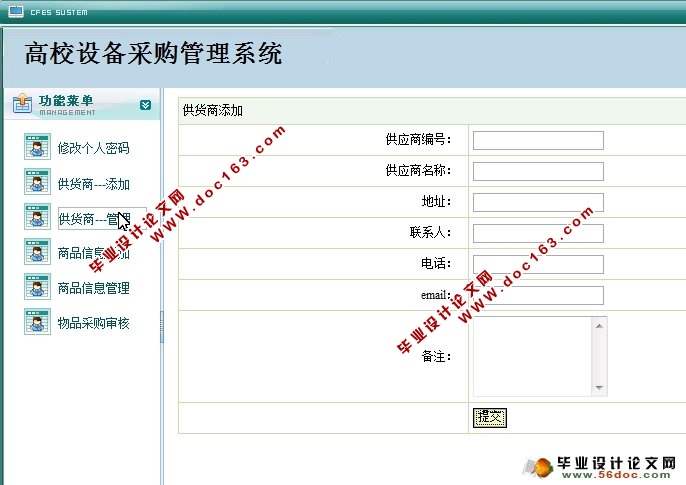
Task: Open the 供货商---管理 menu item
Action: (94, 219)
